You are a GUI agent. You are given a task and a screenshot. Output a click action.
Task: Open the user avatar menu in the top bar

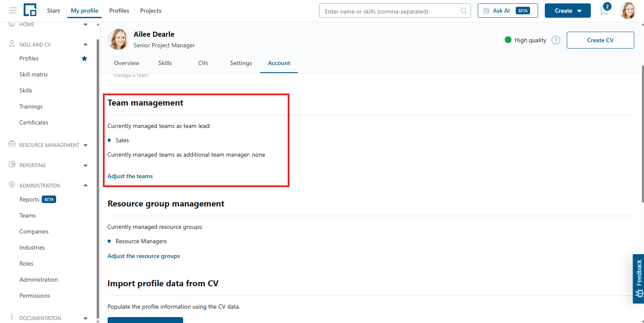628,11
